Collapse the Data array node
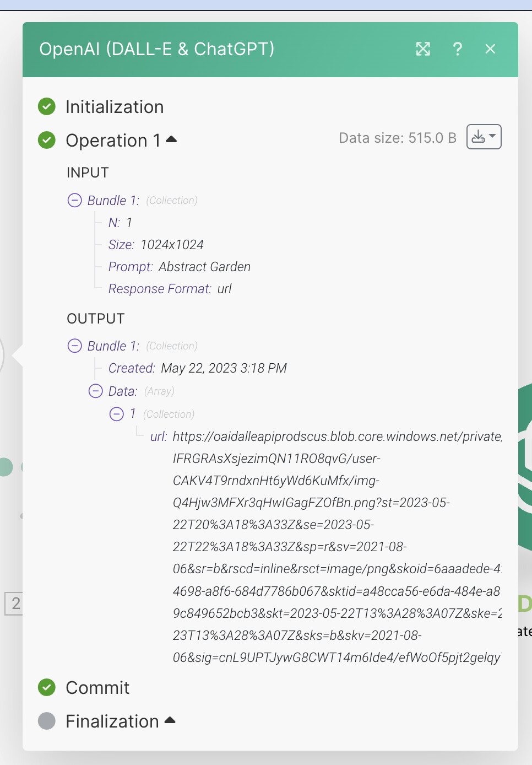 96,391
